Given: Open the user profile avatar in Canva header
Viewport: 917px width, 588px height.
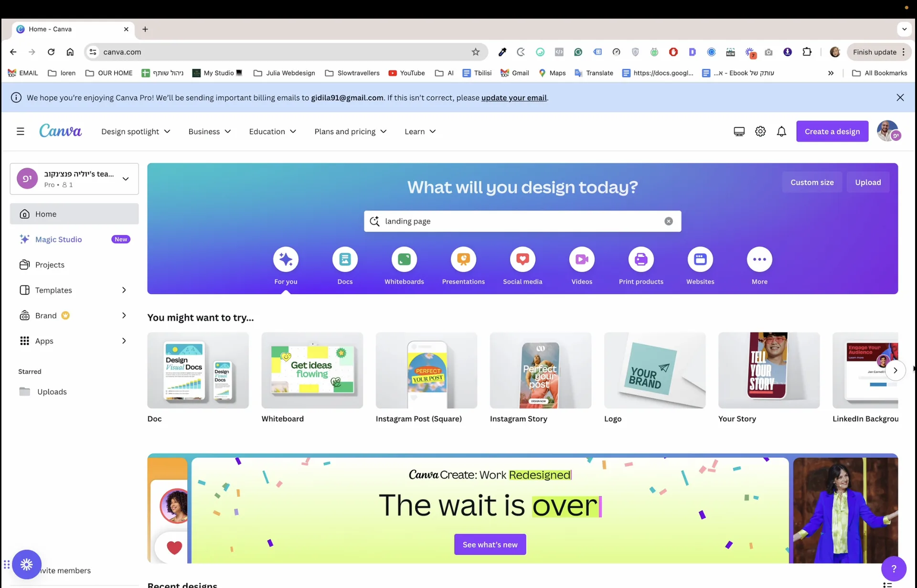Looking at the screenshot, I should coord(888,131).
